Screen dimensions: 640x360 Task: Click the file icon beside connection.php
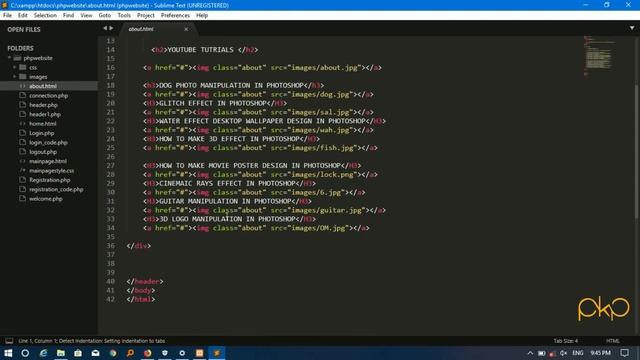click(22, 95)
